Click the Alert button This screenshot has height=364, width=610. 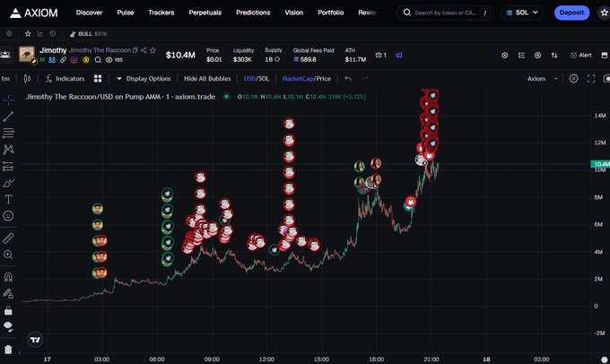(580, 56)
